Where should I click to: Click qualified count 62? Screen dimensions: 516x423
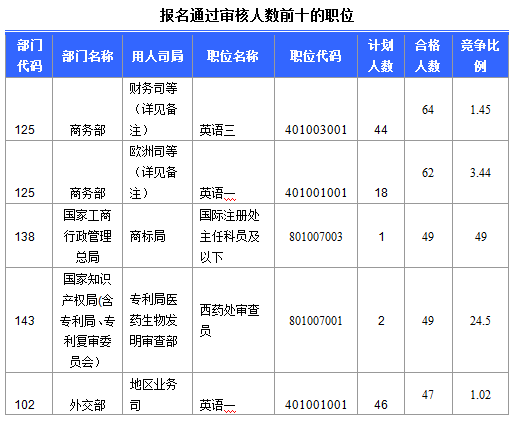(428, 173)
